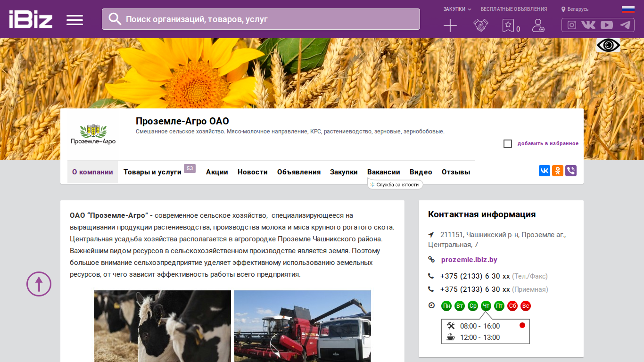Toggle the accessibility eye icon

coord(608,45)
